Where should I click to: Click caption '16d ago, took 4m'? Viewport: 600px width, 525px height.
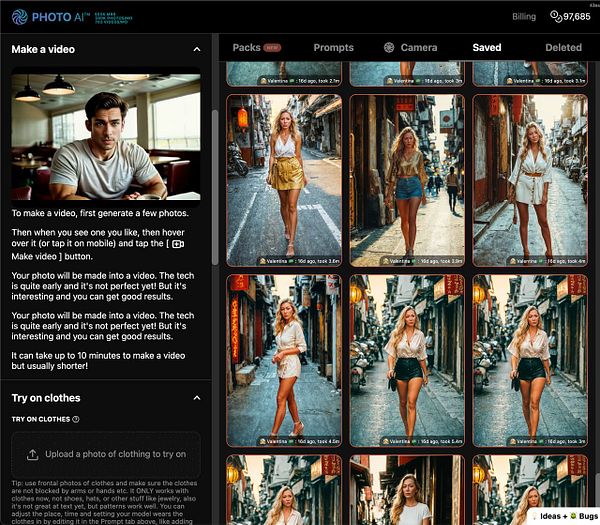pos(566,261)
